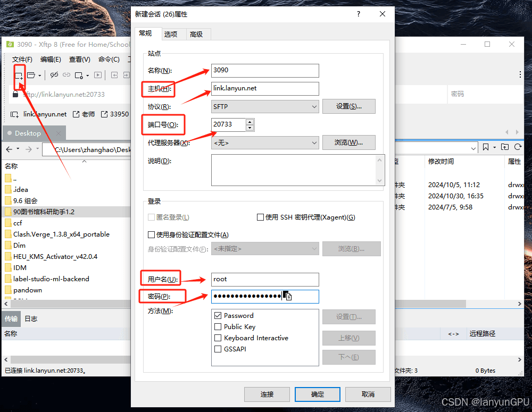Click into the 用户名 username field

pyautogui.click(x=265, y=279)
